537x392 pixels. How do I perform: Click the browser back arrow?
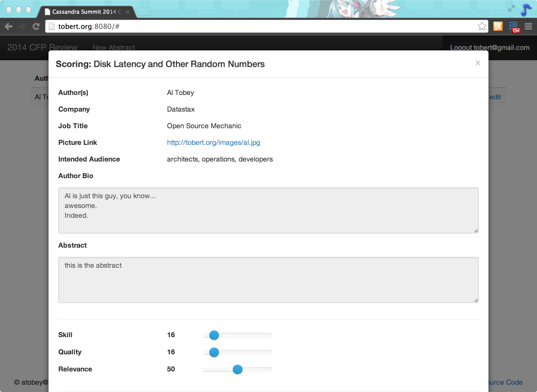(x=9, y=26)
